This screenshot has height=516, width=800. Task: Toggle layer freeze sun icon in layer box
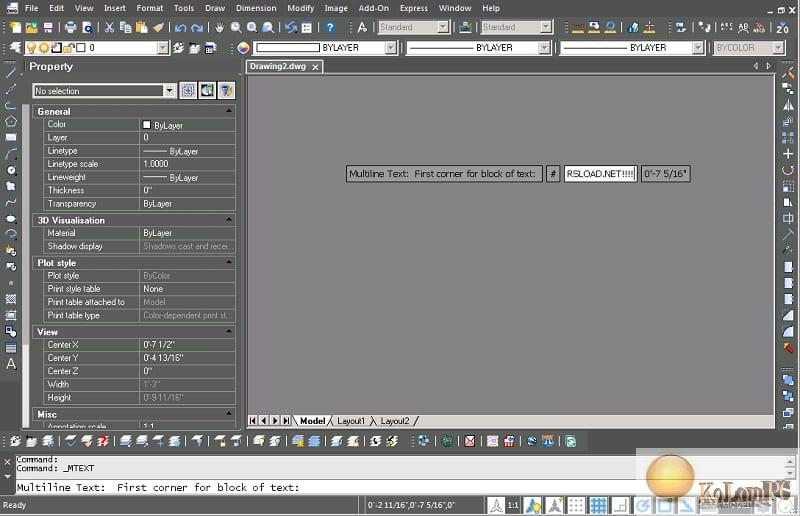(44, 48)
